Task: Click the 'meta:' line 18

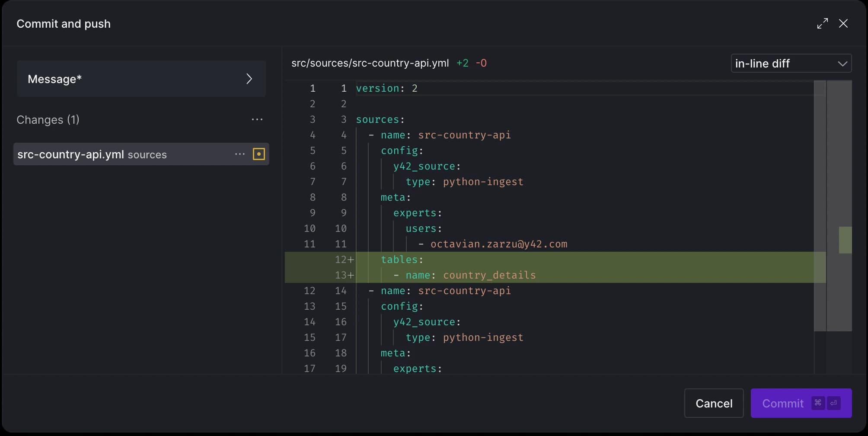Action: (396, 353)
